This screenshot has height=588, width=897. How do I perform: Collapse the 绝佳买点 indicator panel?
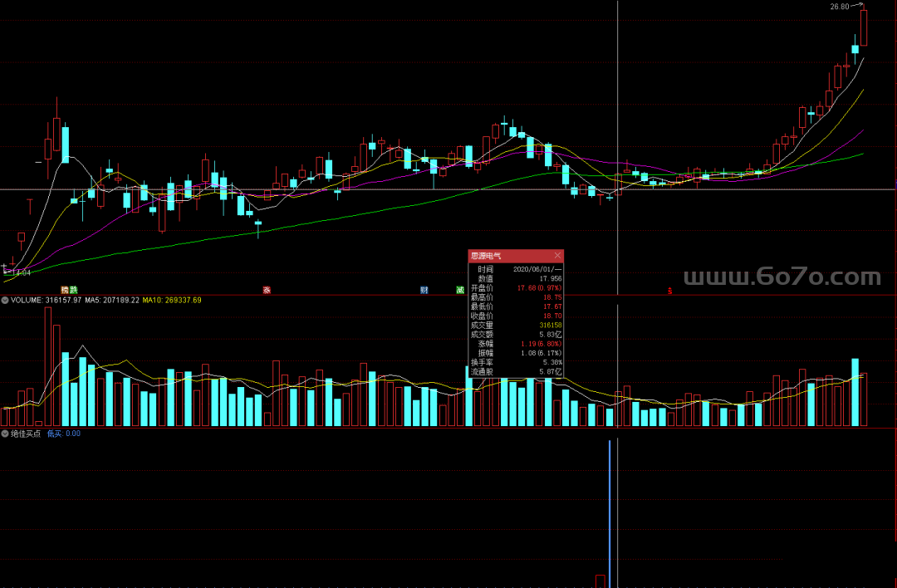[x=5, y=434]
